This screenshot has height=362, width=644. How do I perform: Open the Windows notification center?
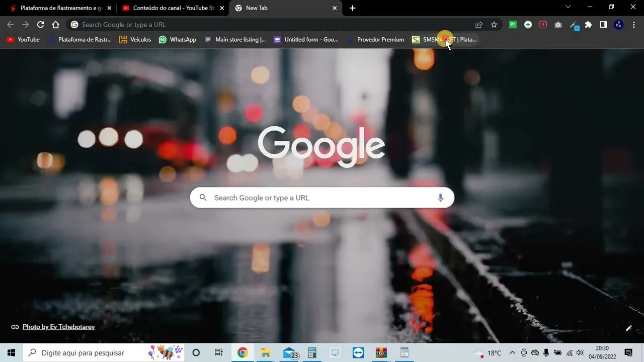coord(628,353)
